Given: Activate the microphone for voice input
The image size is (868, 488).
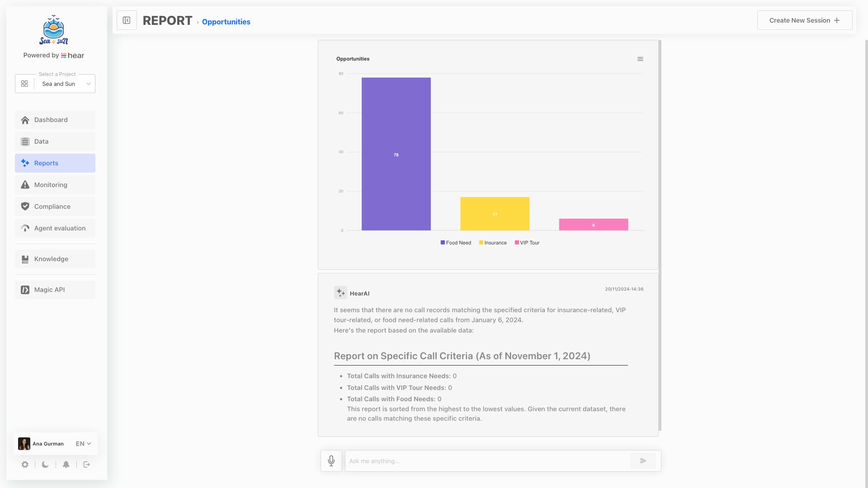Looking at the screenshot, I should [331, 461].
